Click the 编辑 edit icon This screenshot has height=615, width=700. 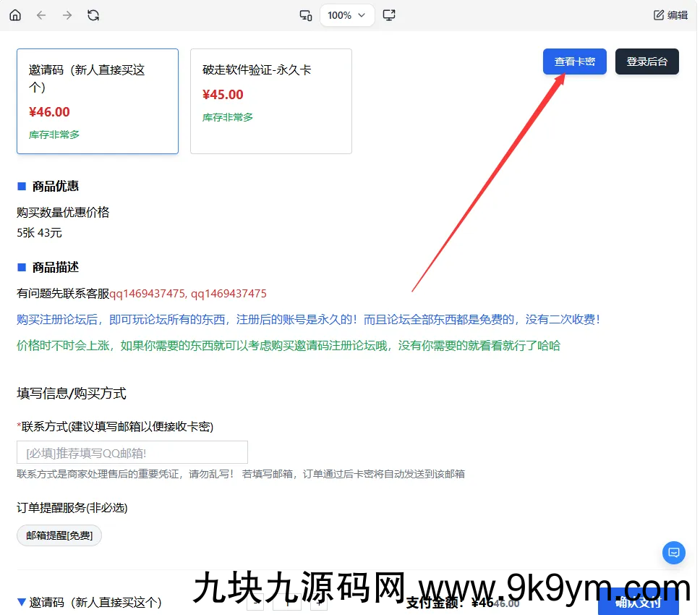coord(670,15)
